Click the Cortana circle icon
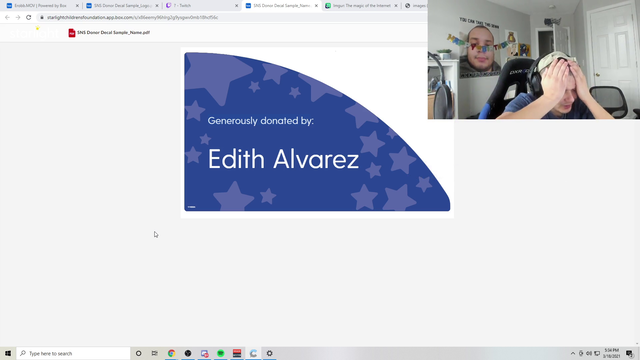Image resolution: width=640 pixels, height=360 pixels. click(x=138, y=353)
